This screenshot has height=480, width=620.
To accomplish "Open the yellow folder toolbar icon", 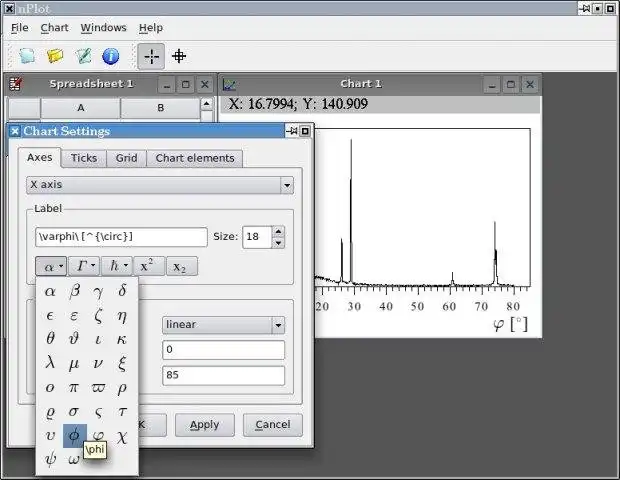I will [x=55, y=56].
